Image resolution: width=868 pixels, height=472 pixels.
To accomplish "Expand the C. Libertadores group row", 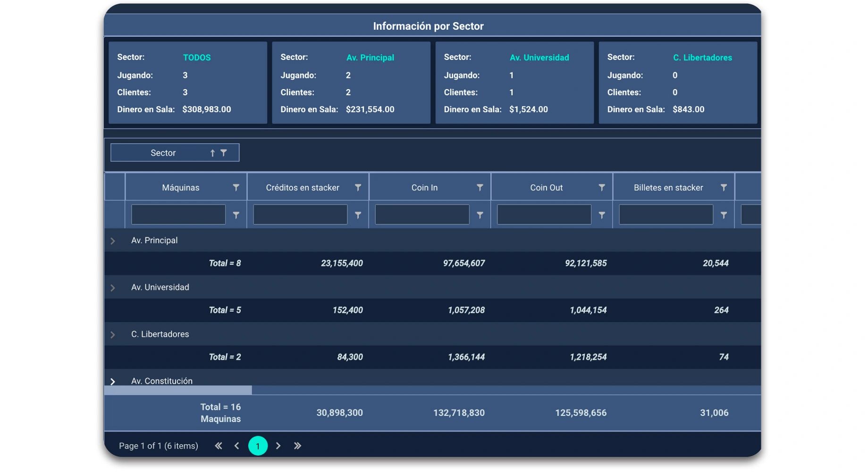I will coord(113,335).
